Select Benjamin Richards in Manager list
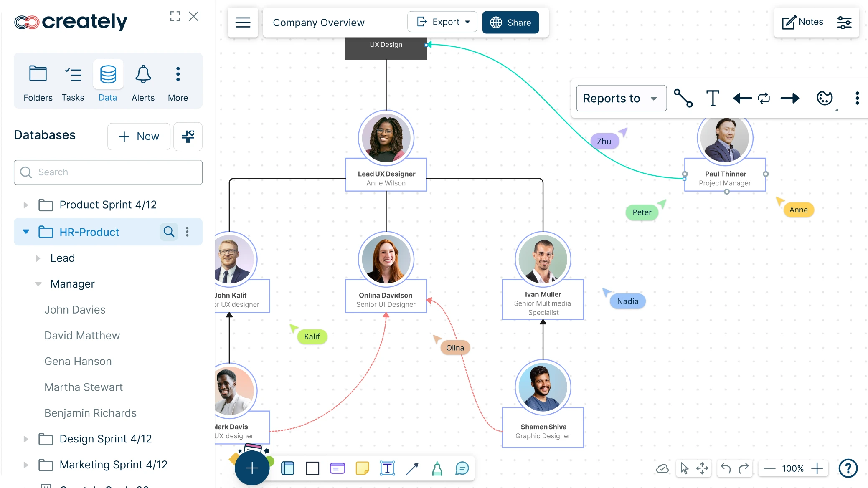 tap(90, 412)
